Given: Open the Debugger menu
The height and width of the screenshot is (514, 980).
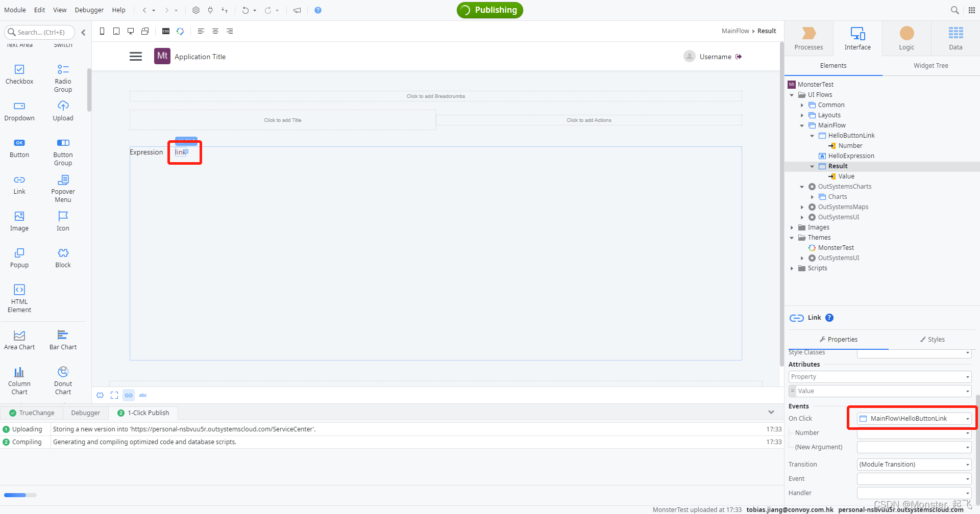Looking at the screenshot, I should [x=89, y=10].
